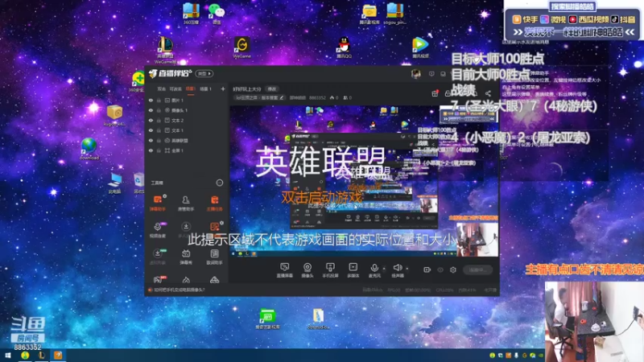Image resolution: width=644 pixels, height=362 pixels.
Task: Open the 主播任务 tool
Action: pos(214,204)
